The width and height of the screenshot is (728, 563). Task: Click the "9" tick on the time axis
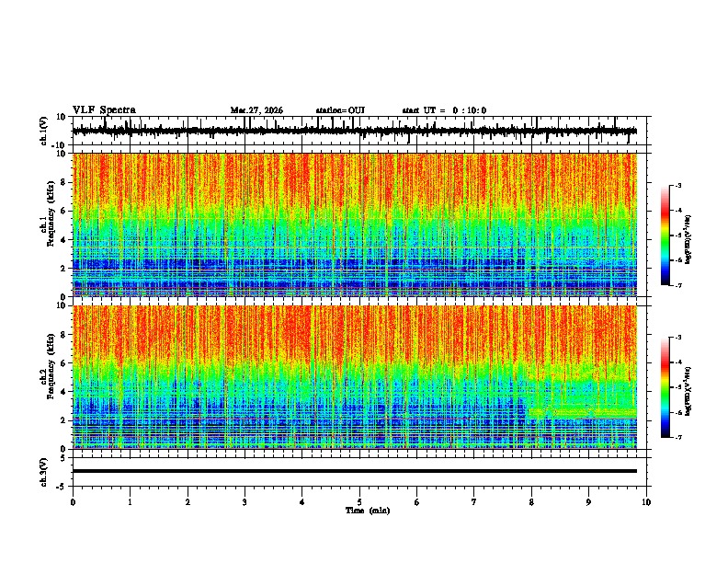click(x=588, y=502)
